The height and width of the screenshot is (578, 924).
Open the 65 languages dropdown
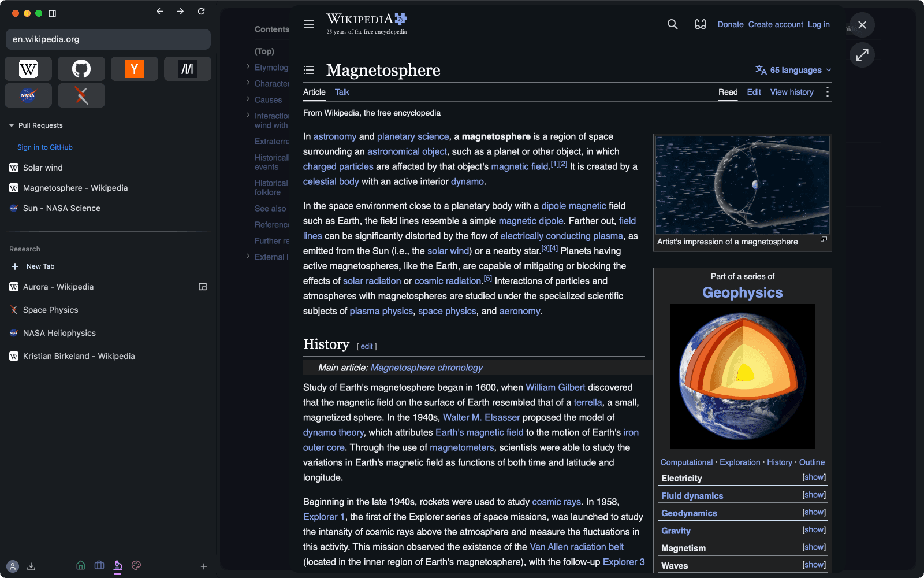pos(793,70)
